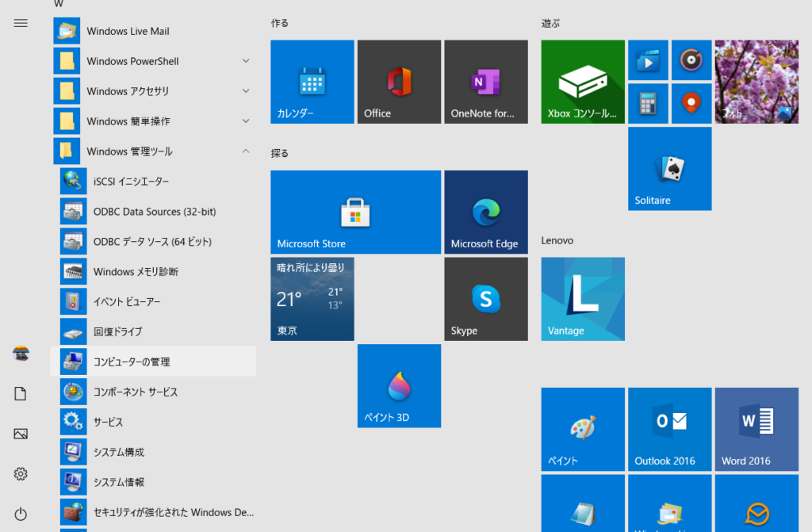Click the power button icon
Screen dimensions: 812x532
click(x=21, y=515)
